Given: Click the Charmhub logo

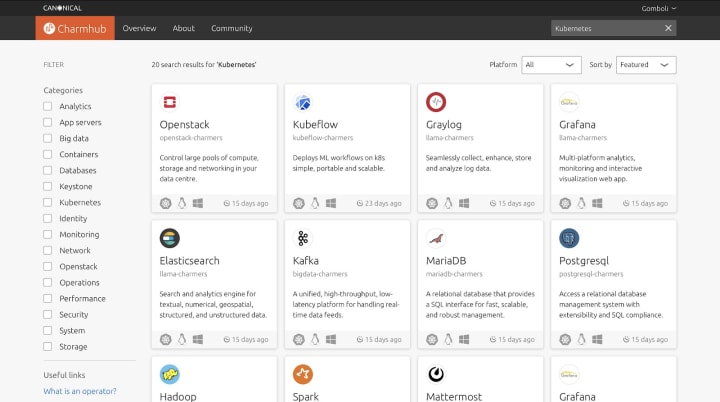Looking at the screenshot, I should pyautogui.click(x=75, y=28).
